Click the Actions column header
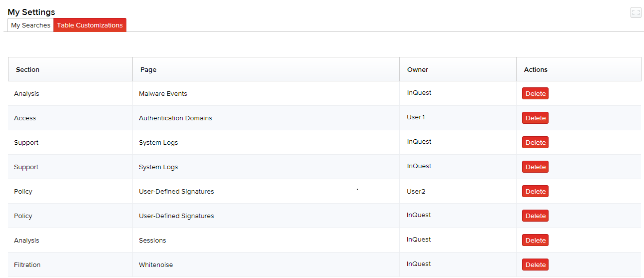Screen dimensions: 644x278 [x=536, y=69]
